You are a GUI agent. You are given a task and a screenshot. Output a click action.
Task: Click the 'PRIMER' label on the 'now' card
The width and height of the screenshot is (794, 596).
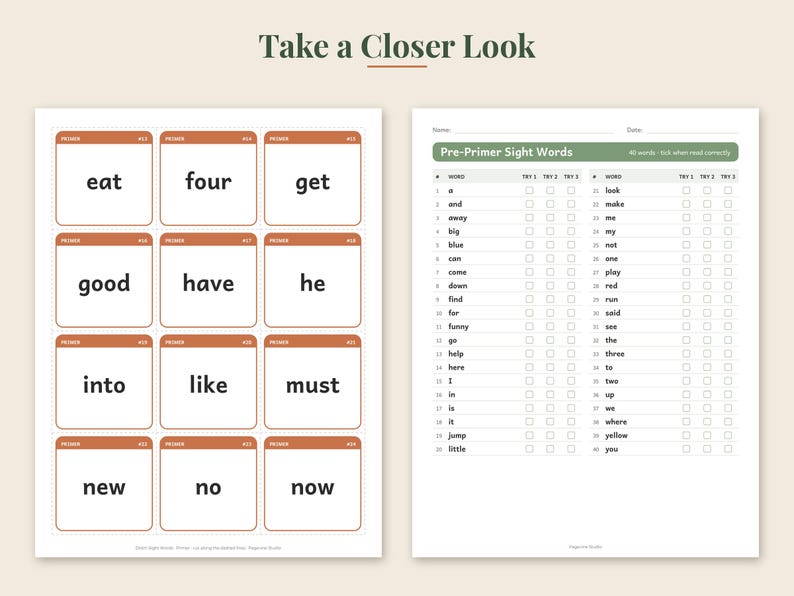[279, 444]
